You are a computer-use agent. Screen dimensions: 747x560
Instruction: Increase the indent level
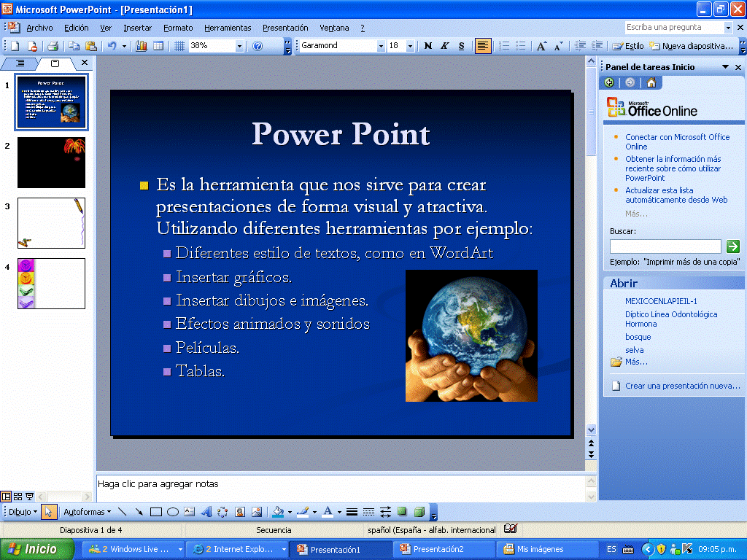[597, 46]
